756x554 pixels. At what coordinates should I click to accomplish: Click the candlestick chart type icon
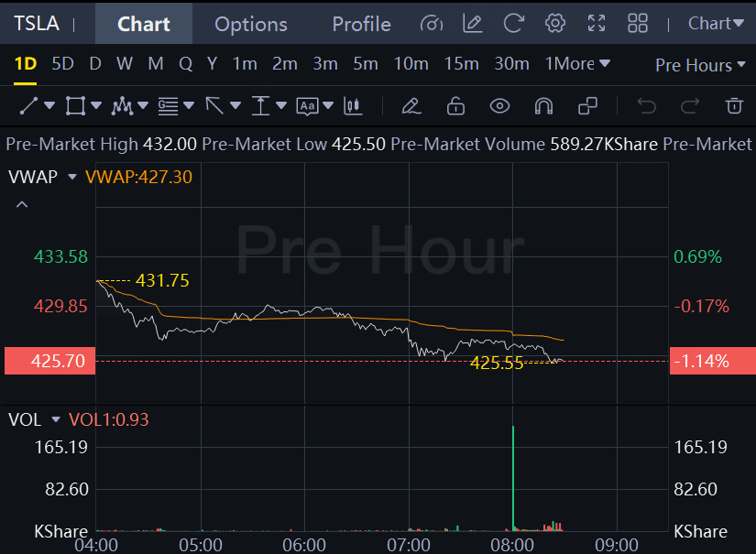pyautogui.click(x=353, y=106)
